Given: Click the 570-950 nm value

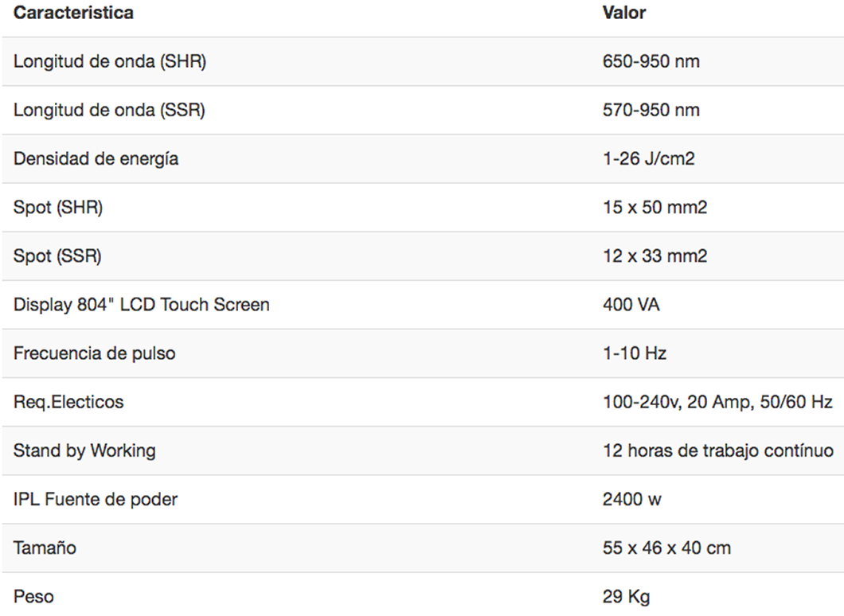Looking at the screenshot, I should 651,110.
